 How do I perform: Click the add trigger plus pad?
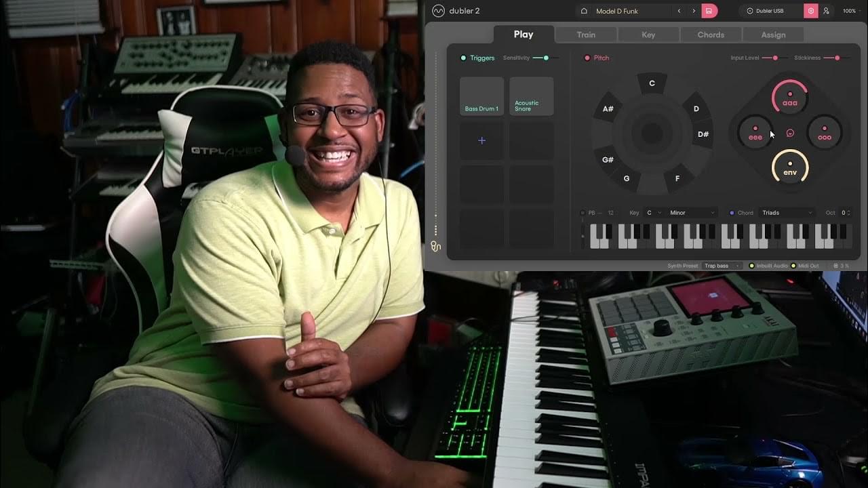point(481,140)
